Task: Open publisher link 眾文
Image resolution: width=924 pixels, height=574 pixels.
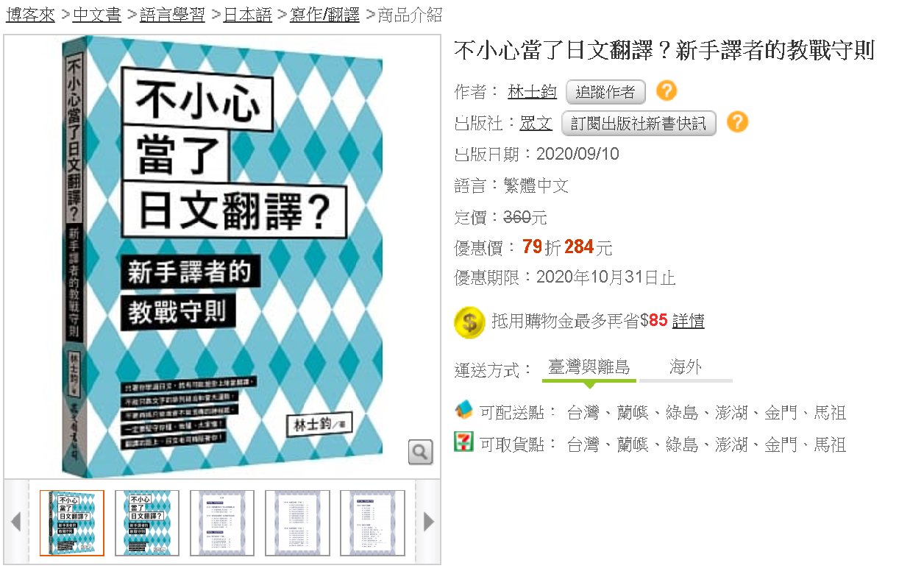Action: pyautogui.click(x=536, y=123)
